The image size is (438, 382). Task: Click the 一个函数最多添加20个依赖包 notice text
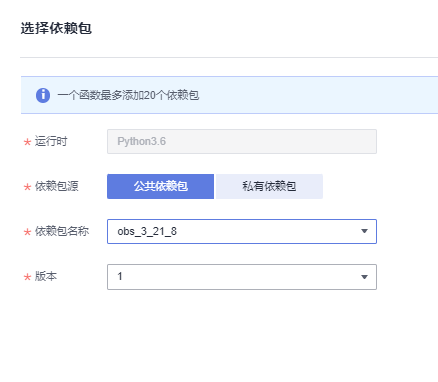(x=128, y=95)
